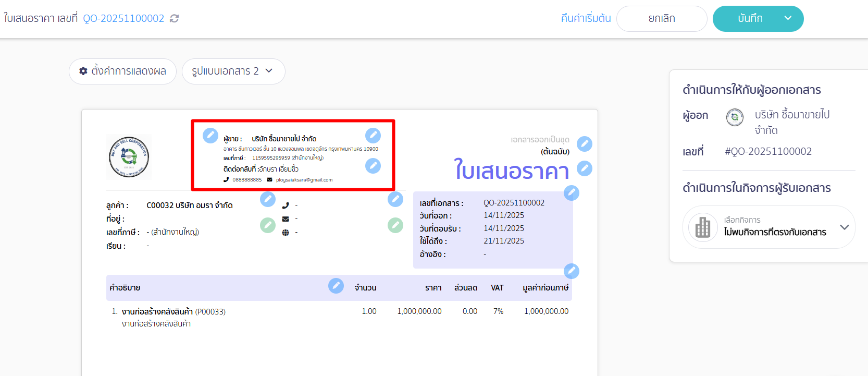868x376 pixels.
Task: Click seller phone number 0888888885
Action: click(x=247, y=180)
